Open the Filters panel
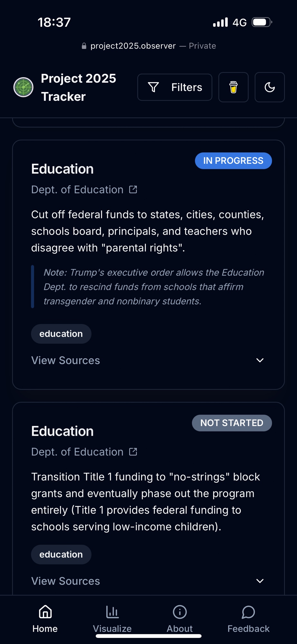Viewport: 297px width, 644px height. (175, 87)
